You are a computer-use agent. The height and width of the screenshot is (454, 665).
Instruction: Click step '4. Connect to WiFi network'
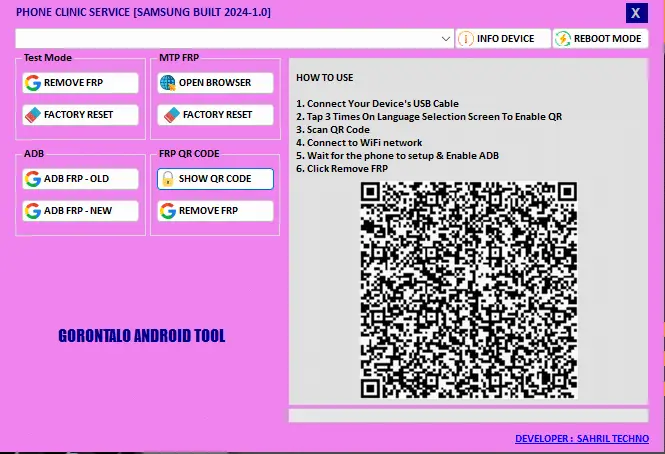pos(359,143)
